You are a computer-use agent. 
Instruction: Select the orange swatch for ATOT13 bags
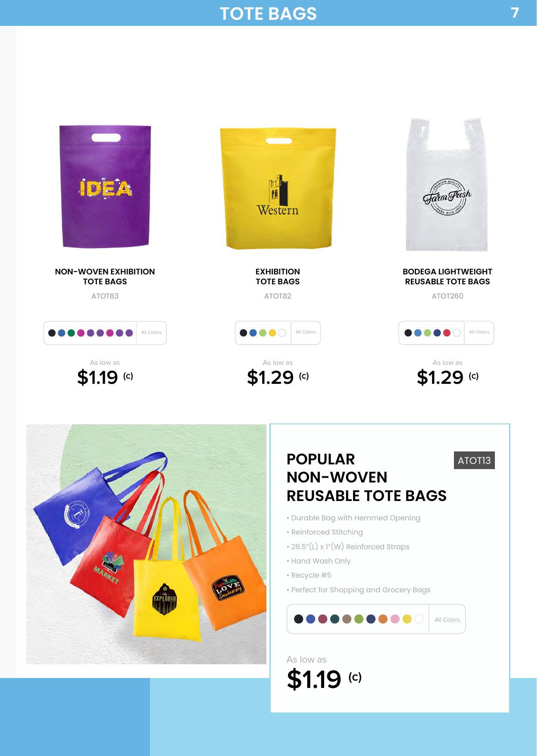(x=383, y=619)
